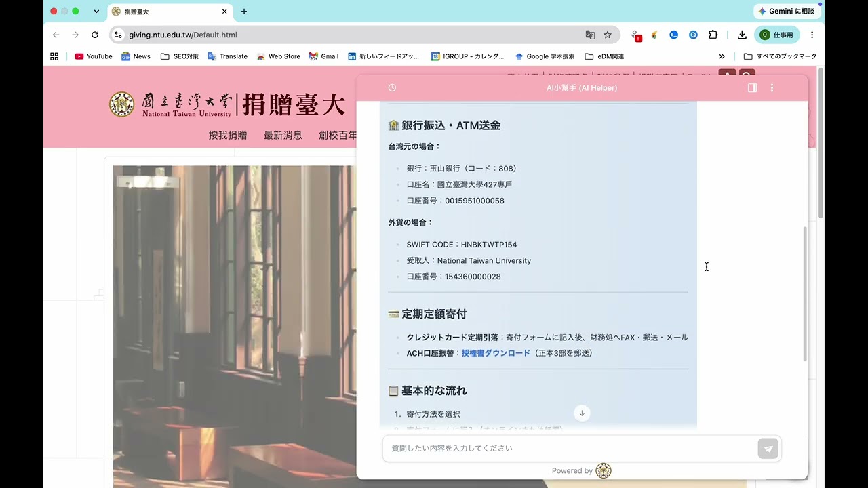The image size is (868, 488).
Task: Open YouTube bookmark
Action: coord(94,56)
